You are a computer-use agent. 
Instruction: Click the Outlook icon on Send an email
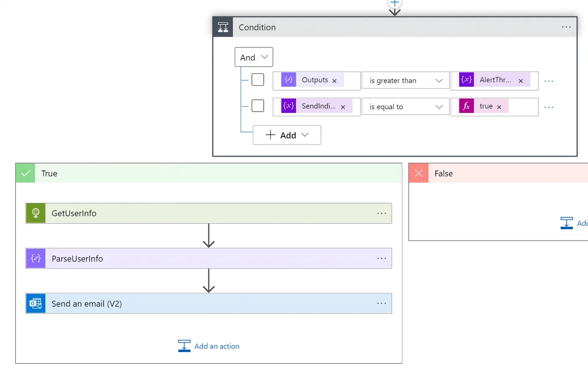[x=36, y=304]
